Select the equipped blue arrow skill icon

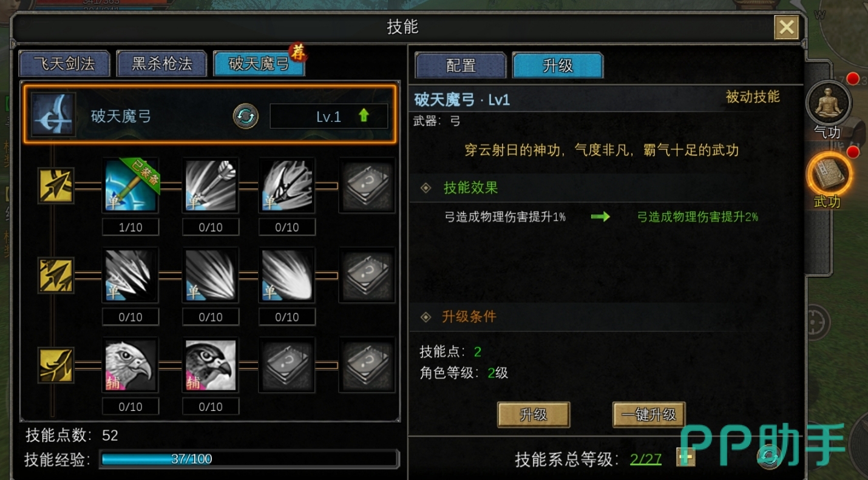point(131,185)
